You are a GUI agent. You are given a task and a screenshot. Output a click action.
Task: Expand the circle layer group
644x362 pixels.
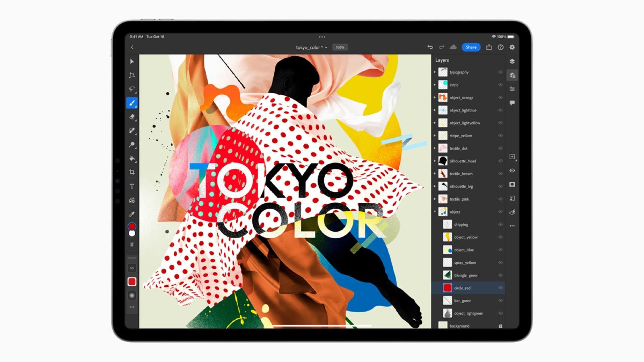coord(435,85)
